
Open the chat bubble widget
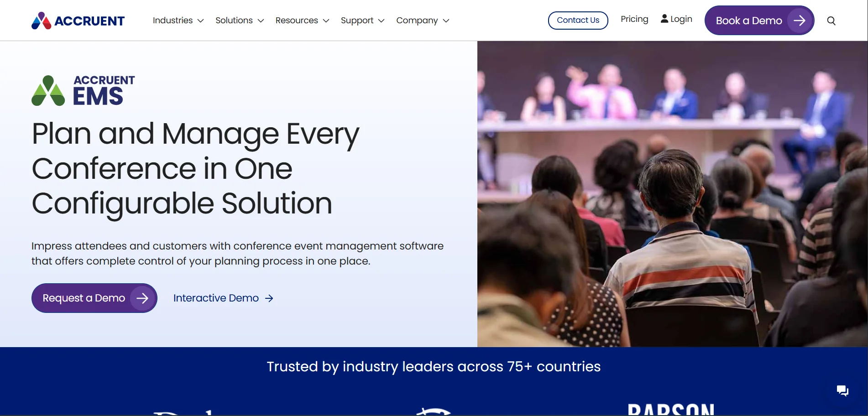click(842, 390)
